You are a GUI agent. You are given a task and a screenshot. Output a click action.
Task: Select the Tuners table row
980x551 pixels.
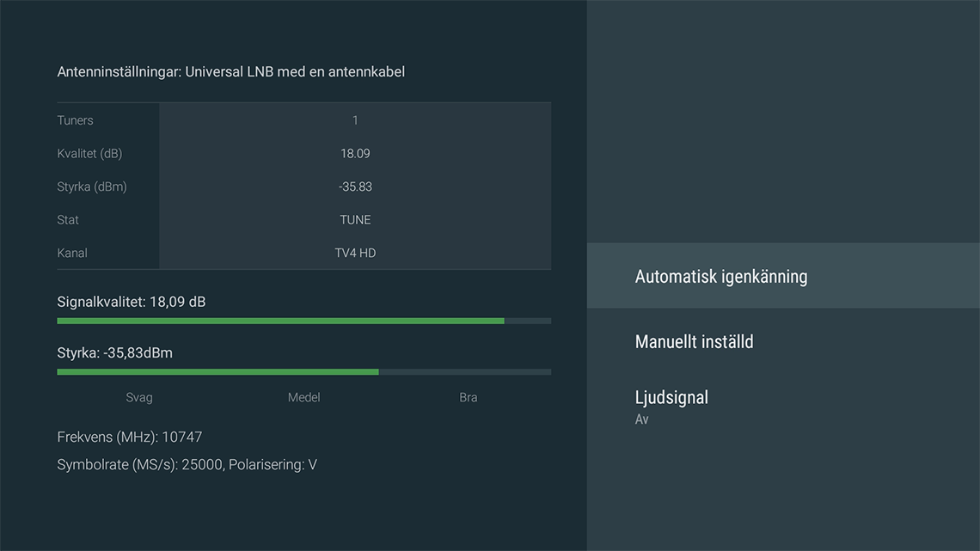pyautogui.click(x=303, y=120)
